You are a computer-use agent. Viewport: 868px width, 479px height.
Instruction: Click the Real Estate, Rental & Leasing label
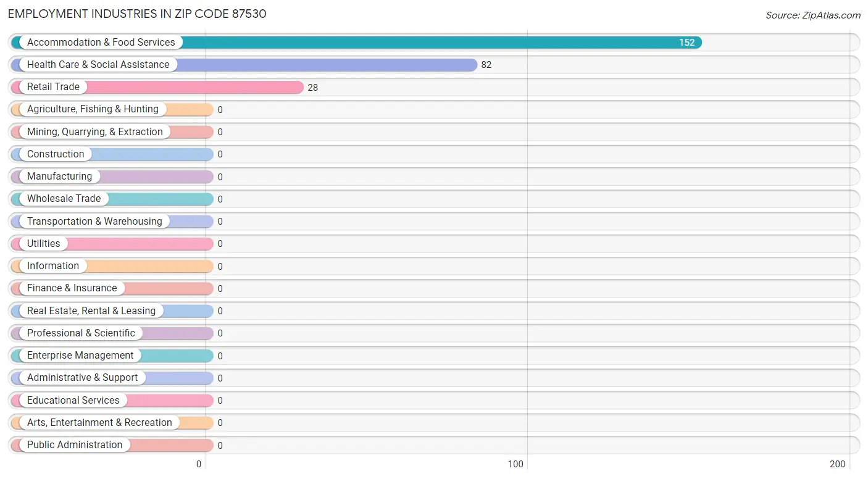91,310
